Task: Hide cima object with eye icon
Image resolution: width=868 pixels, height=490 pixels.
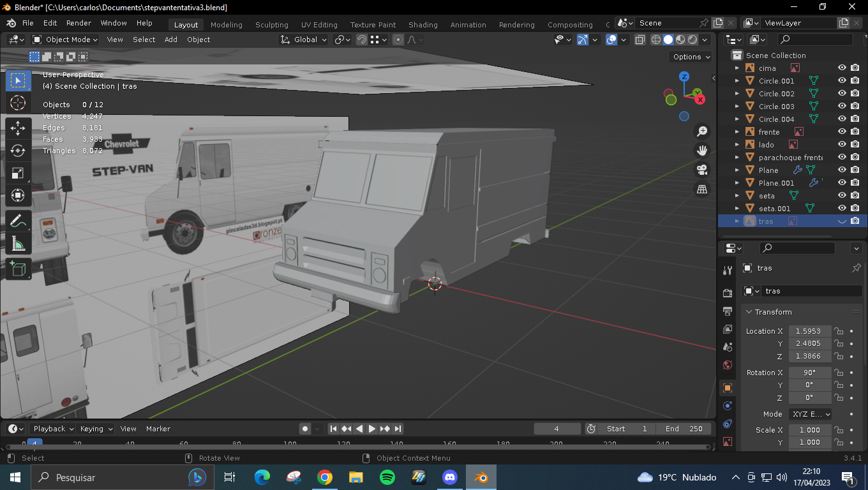Action: (842, 68)
